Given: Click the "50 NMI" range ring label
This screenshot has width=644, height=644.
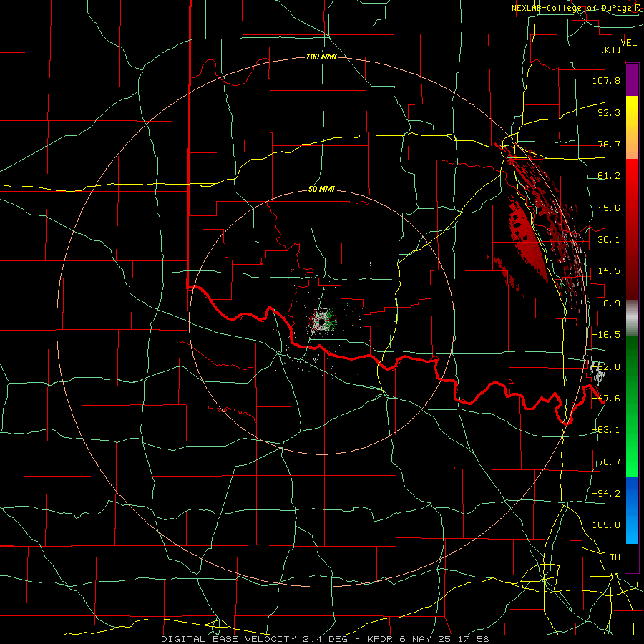Looking at the screenshot, I should tap(321, 189).
